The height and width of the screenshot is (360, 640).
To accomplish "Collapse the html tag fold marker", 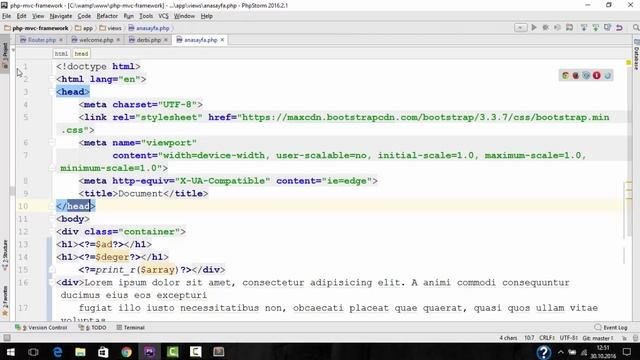I will tap(52, 79).
